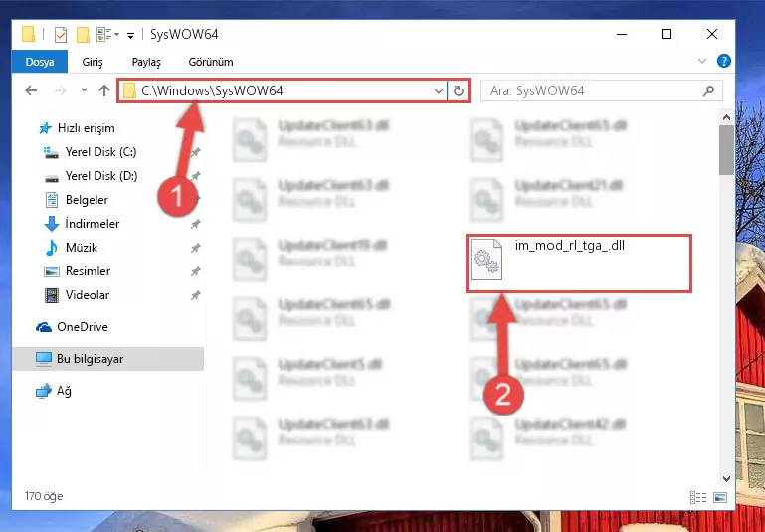Open the Dosya file menu tab
Screen dimensions: 765x532
40,62
